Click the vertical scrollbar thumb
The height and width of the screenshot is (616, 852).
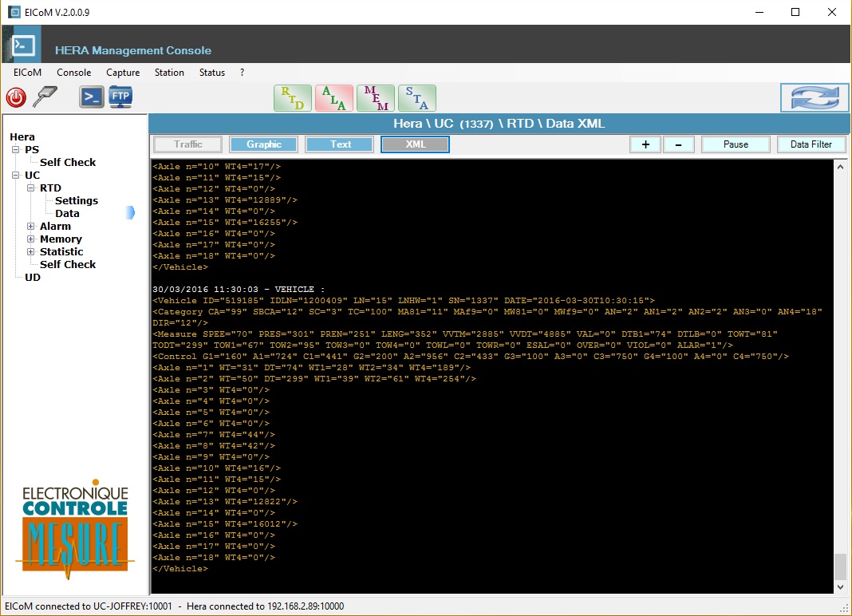tap(840, 567)
